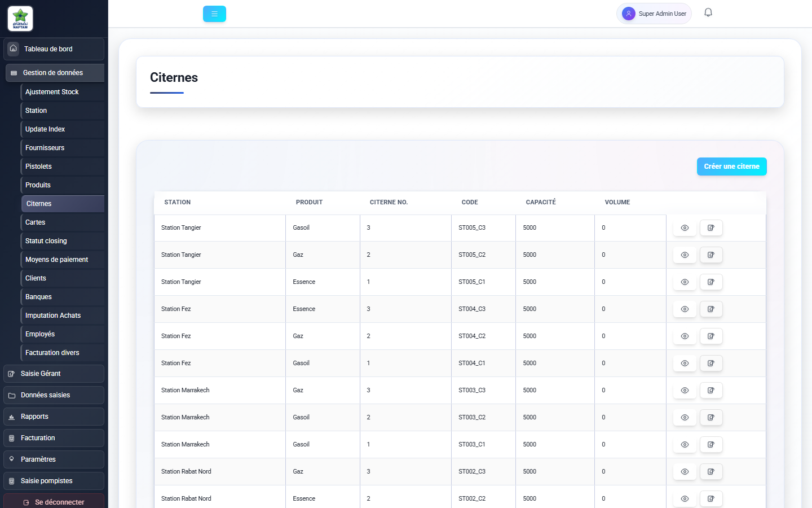View details of citerne ST005_C2

coord(685,255)
